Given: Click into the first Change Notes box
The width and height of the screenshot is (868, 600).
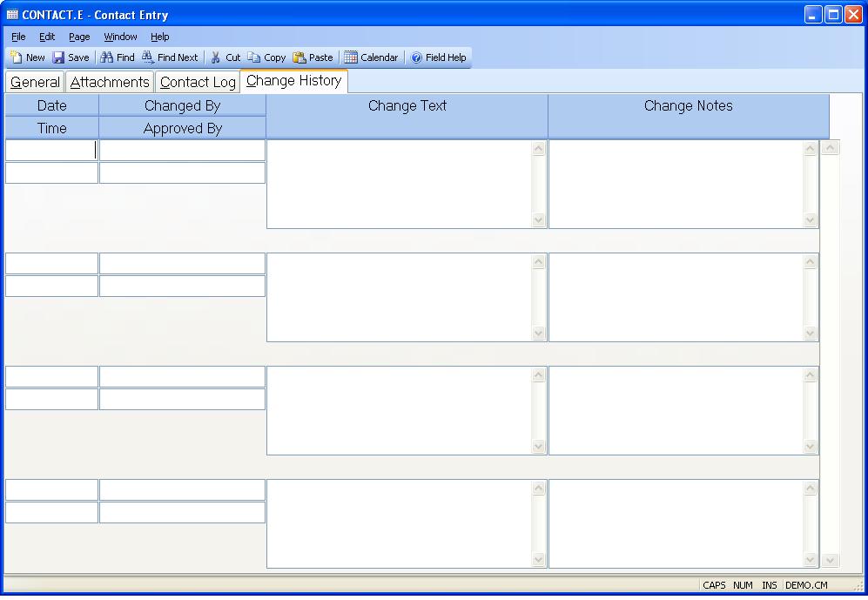Looking at the screenshot, I should pos(676,184).
